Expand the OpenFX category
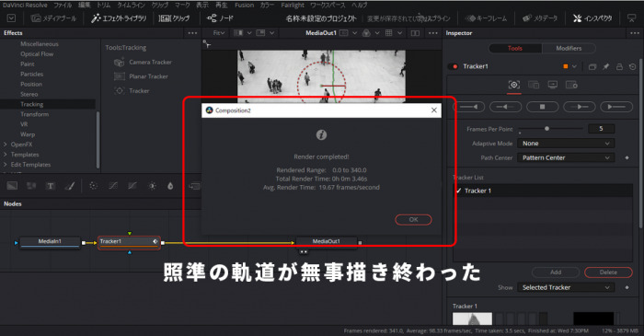The width and height of the screenshot is (644, 336). pos(5,145)
